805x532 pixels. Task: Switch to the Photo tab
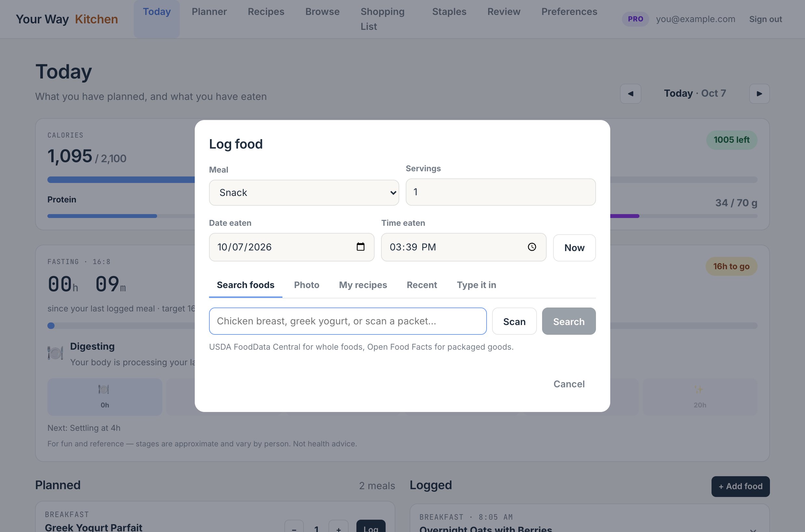(307, 285)
